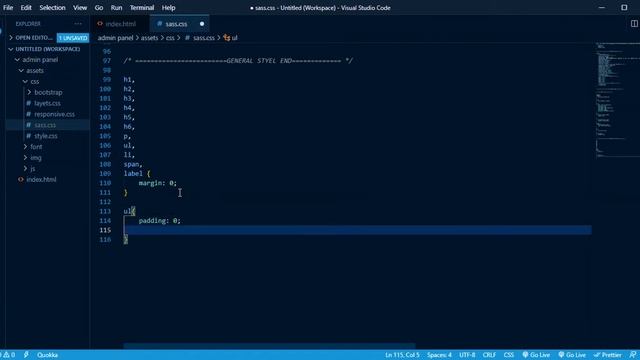Open the Go menu
Viewport: 640px width, 360px height.
point(99,8)
